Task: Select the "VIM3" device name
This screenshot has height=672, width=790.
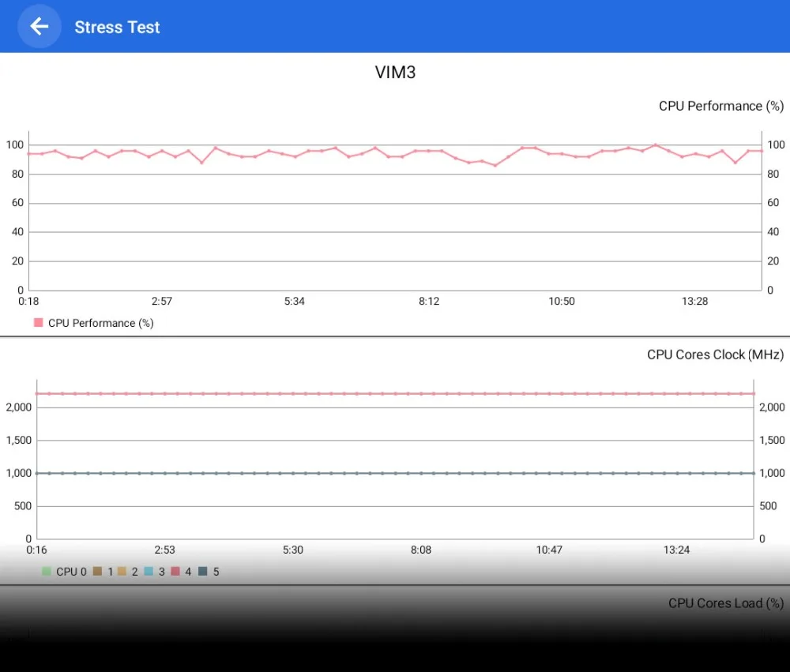Action: tap(396, 73)
